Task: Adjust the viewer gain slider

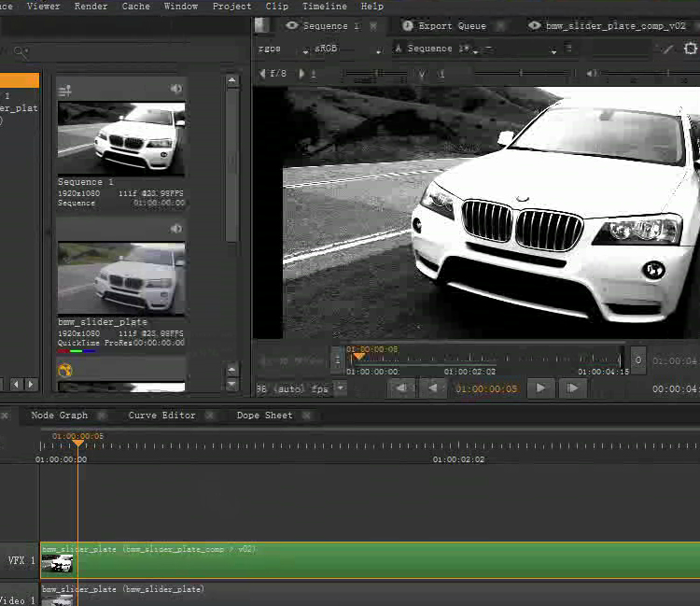Action: tap(374, 73)
